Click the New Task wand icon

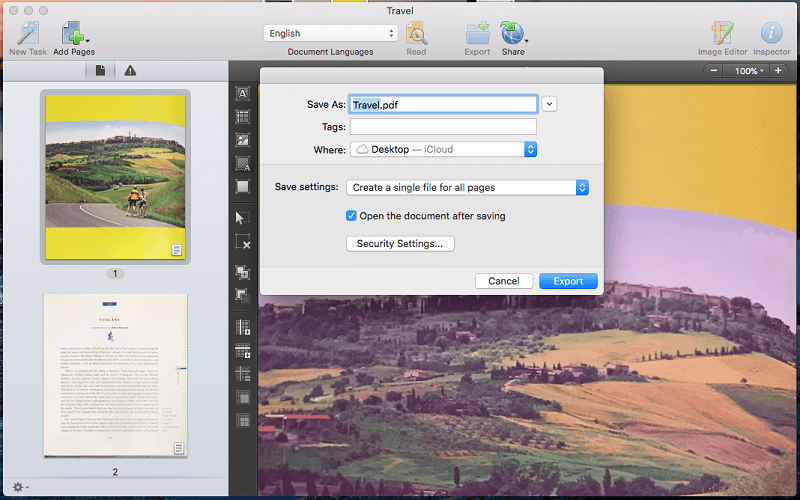coord(28,33)
